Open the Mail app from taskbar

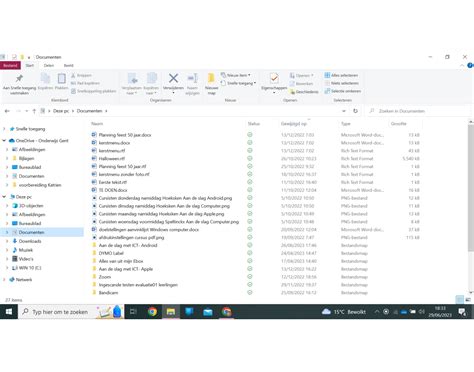(x=208, y=312)
